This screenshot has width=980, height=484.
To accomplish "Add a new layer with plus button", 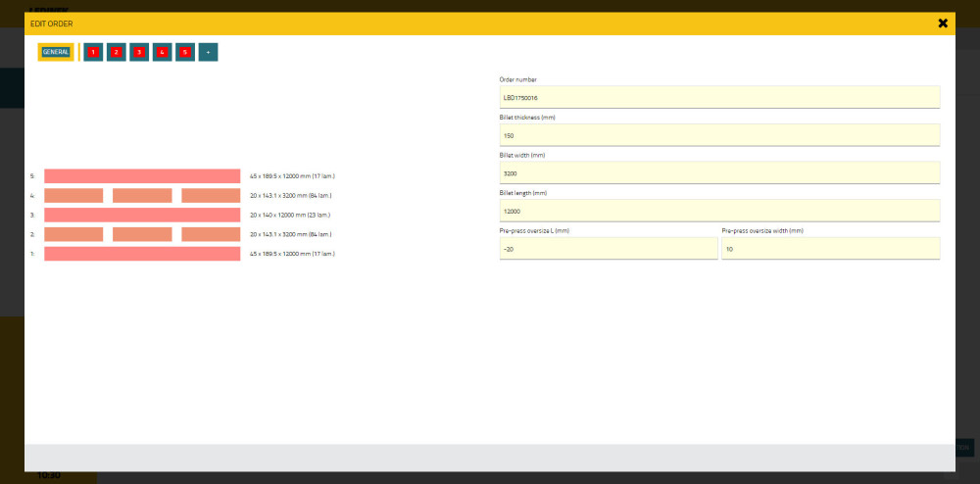I will 208,53.
